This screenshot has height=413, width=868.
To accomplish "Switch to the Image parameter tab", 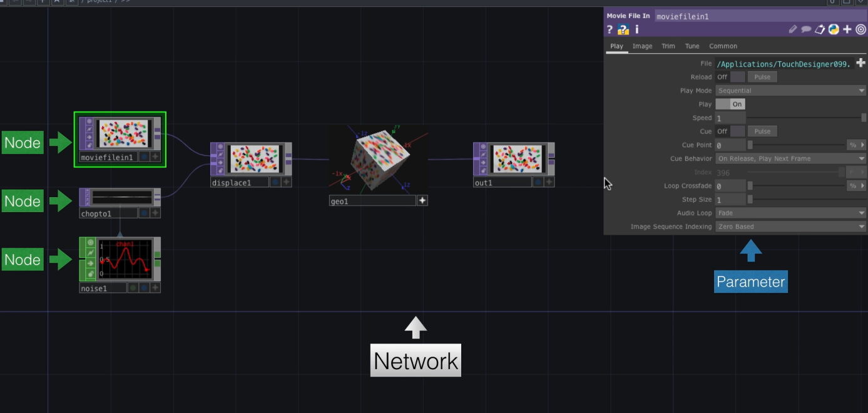I will click(642, 46).
